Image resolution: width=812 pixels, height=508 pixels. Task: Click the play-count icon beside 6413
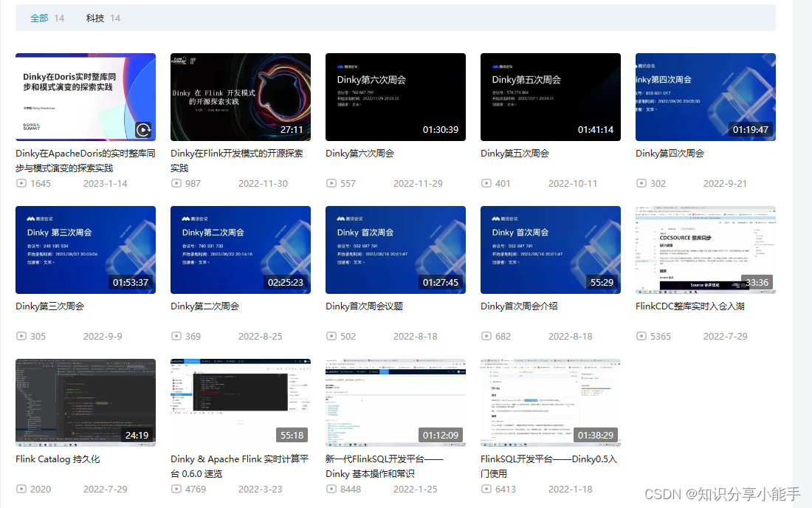(486, 489)
